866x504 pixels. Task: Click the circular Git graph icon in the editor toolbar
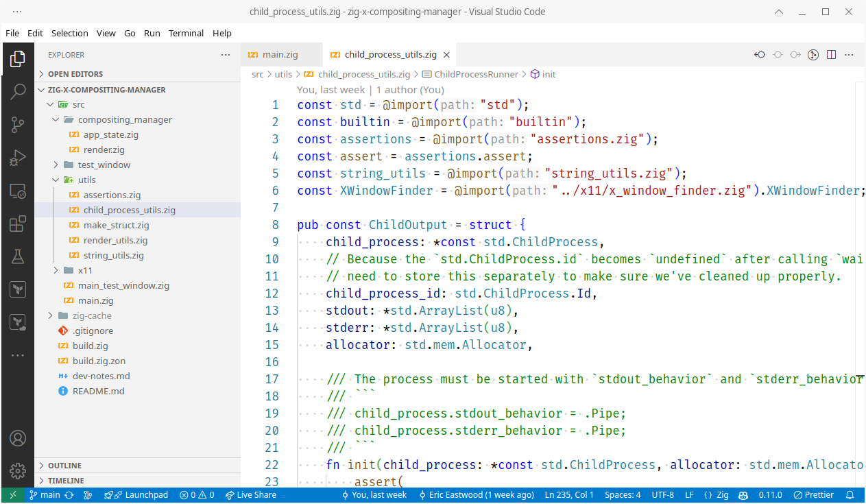[x=813, y=55]
